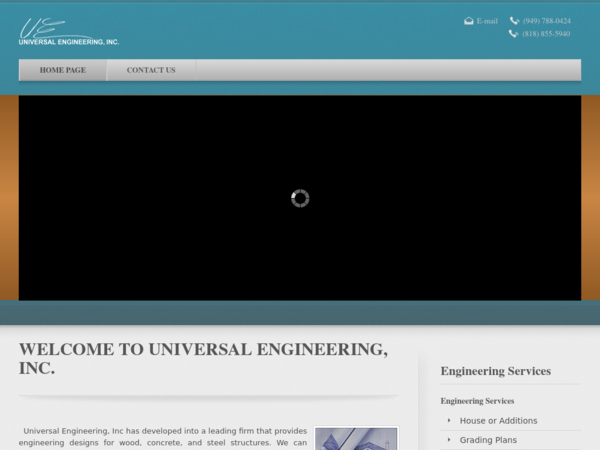Click the arrow bullet beside Grading Plans

449,440
